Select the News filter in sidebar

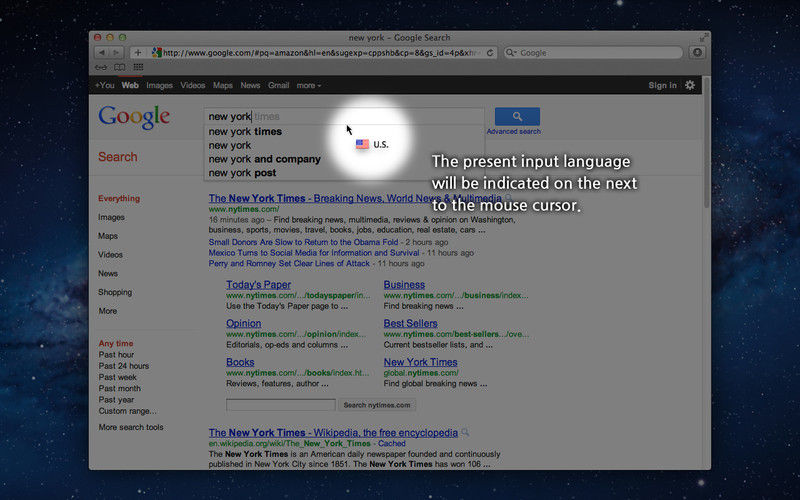[108, 273]
